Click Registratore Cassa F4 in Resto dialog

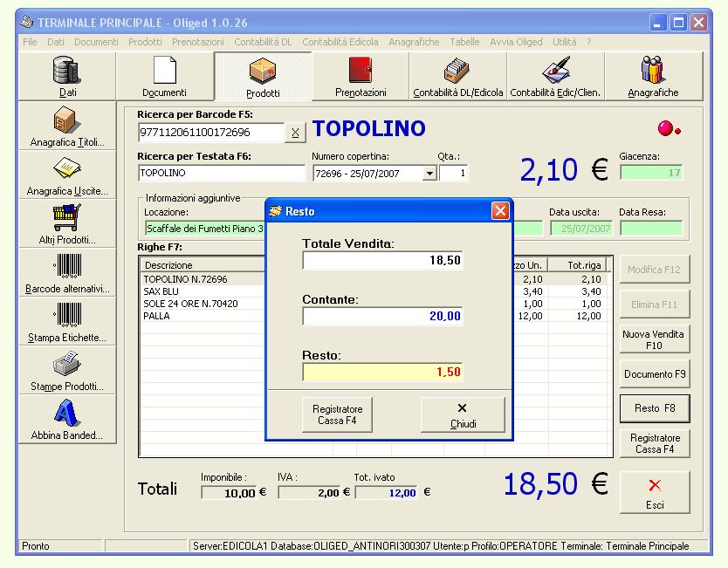(337, 414)
